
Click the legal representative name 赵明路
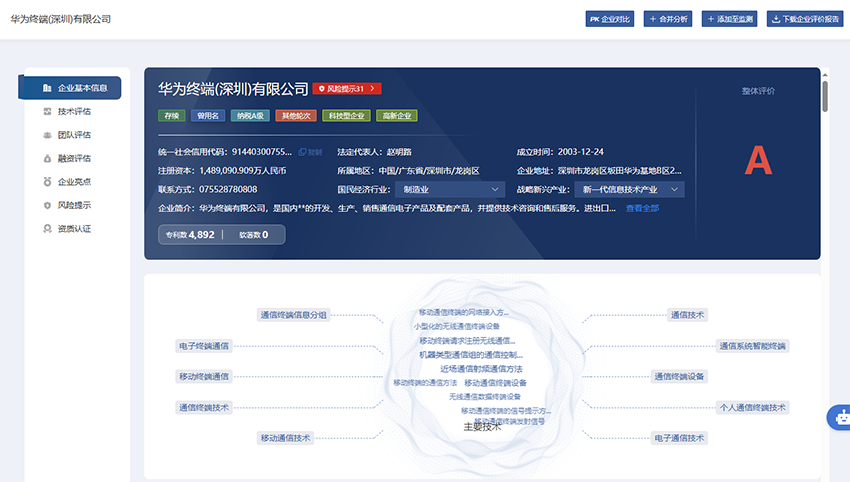[x=399, y=152]
